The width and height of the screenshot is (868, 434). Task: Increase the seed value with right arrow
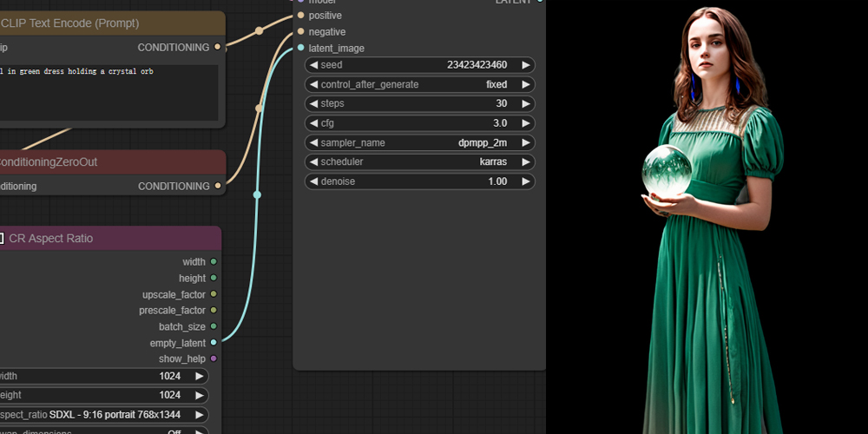point(526,65)
